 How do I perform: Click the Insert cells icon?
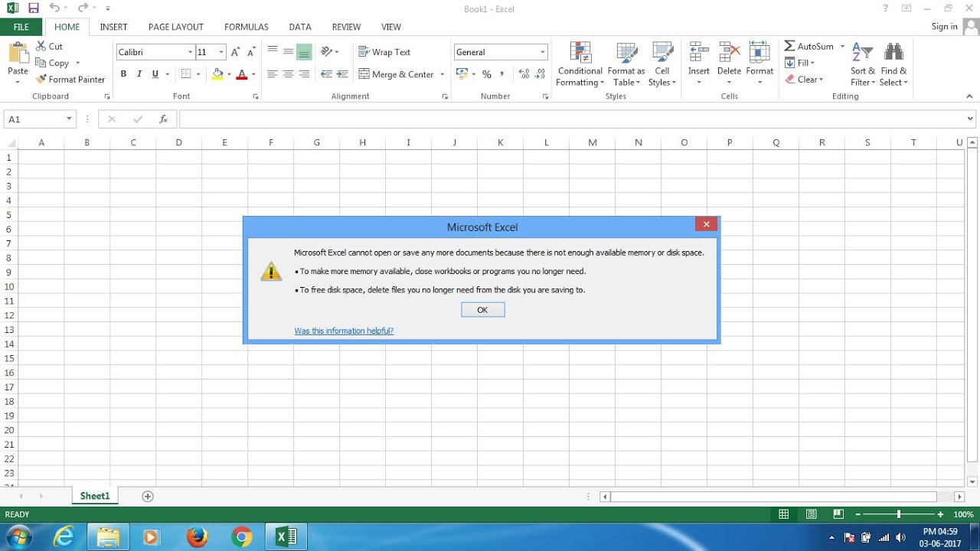click(x=698, y=52)
